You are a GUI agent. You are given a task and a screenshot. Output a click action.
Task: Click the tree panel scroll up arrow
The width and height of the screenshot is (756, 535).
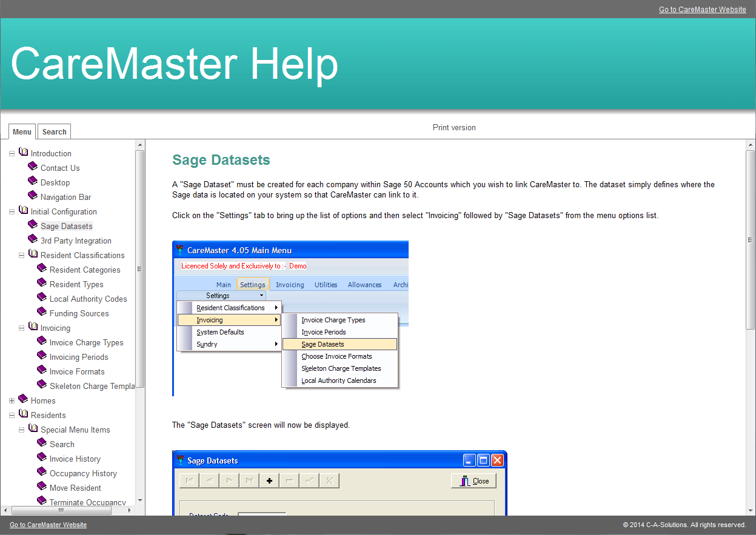[x=140, y=145]
